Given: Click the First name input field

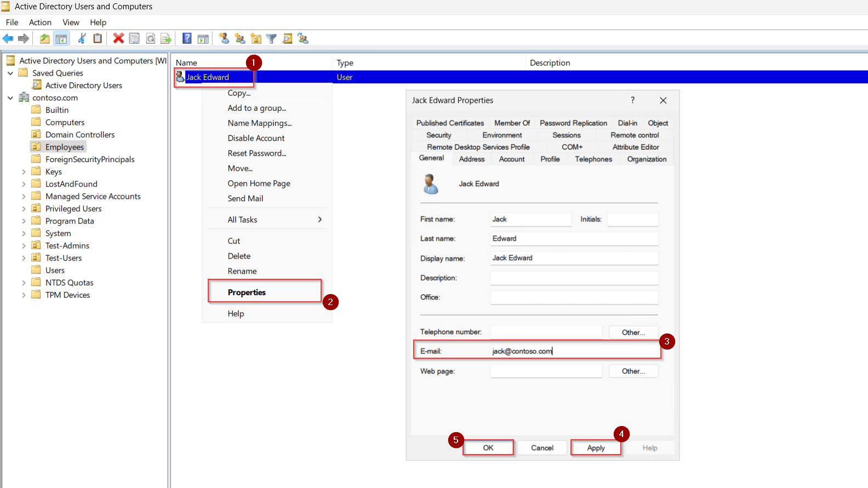Looking at the screenshot, I should (531, 219).
